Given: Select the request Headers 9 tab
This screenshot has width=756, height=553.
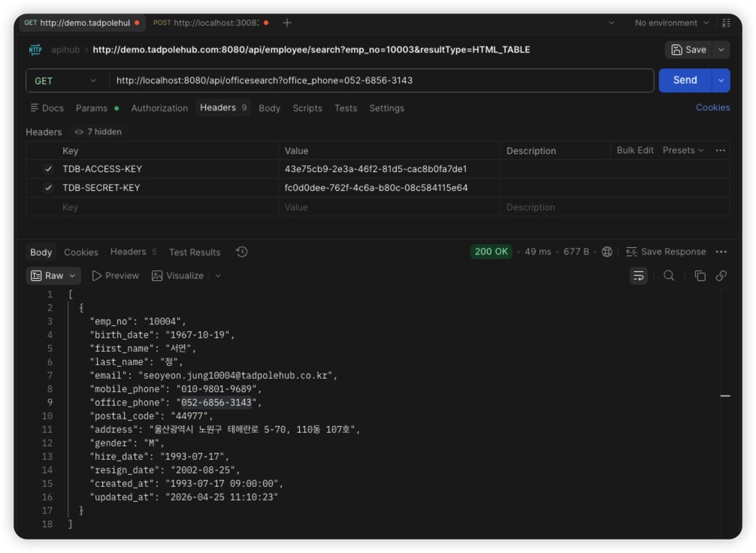Looking at the screenshot, I should [x=223, y=107].
